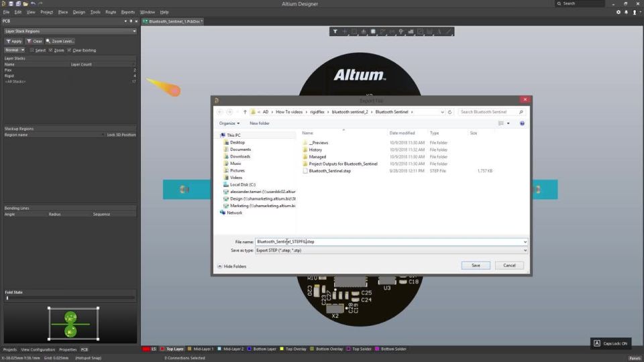The height and width of the screenshot is (362, 644).
Task: Expand the address path history dropdown
Action: click(442, 112)
